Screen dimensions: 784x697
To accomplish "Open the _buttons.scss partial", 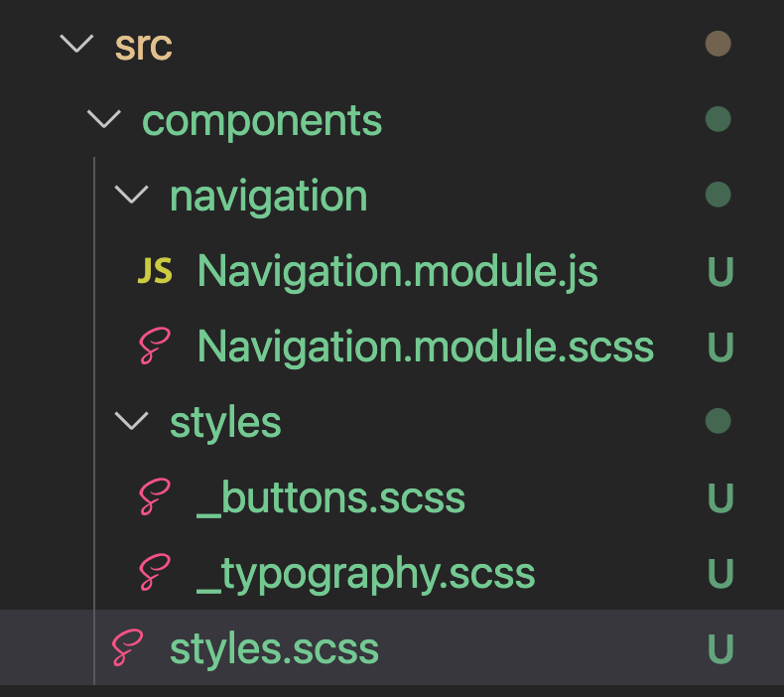I will [330, 497].
